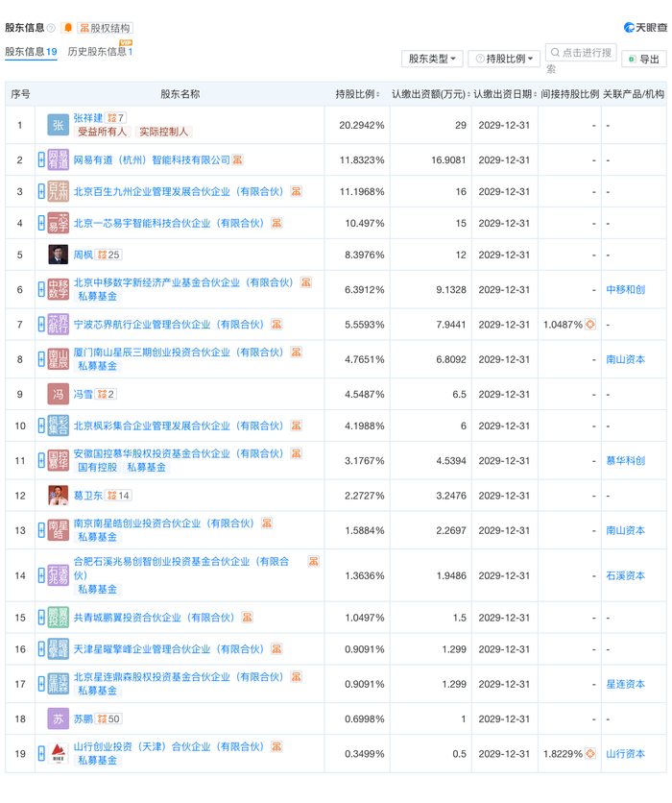Open related institution 中移和创 link
672x803 pixels.
coord(625,290)
